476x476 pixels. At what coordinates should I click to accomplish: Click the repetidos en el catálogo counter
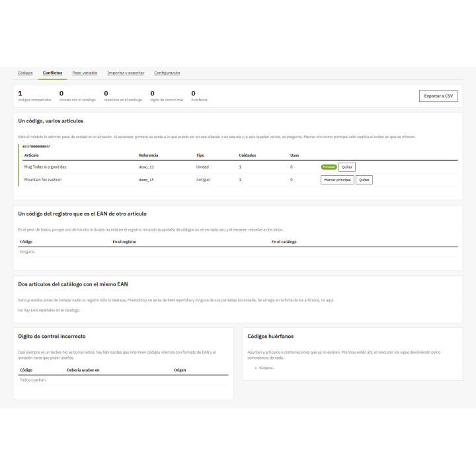pyautogui.click(x=123, y=96)
